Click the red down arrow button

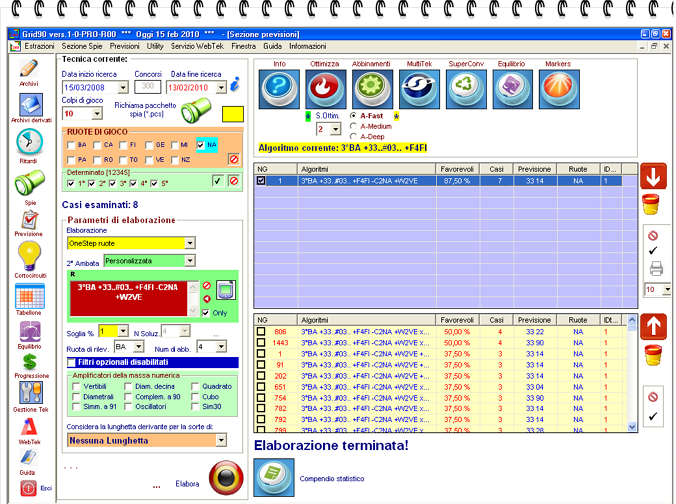[653, 176]
